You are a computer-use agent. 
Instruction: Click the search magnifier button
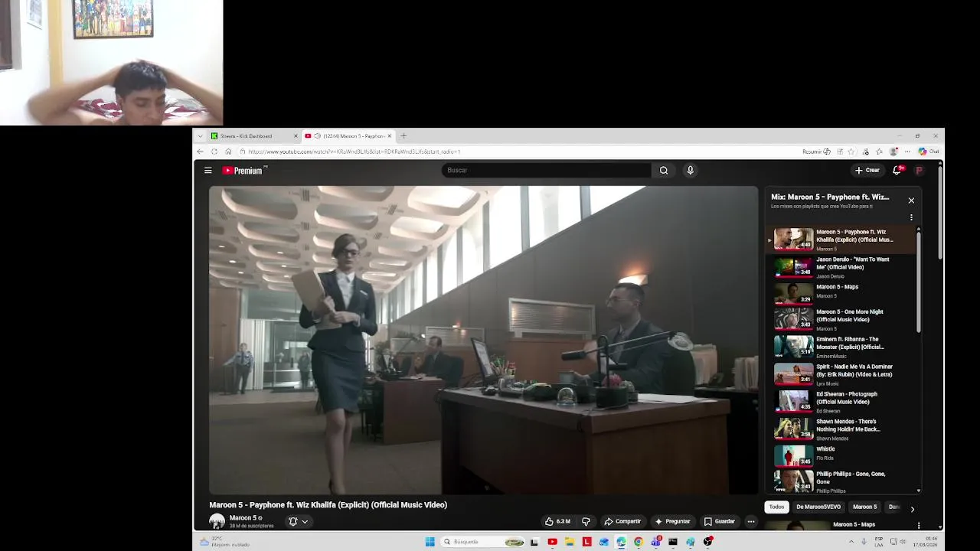664,170
